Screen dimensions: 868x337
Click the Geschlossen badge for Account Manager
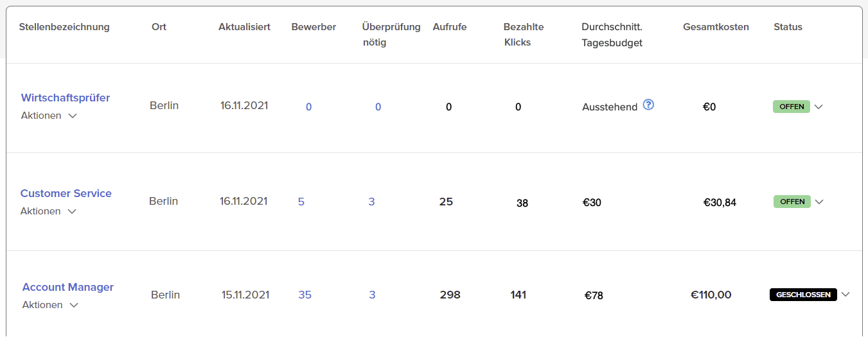(802, 295)
